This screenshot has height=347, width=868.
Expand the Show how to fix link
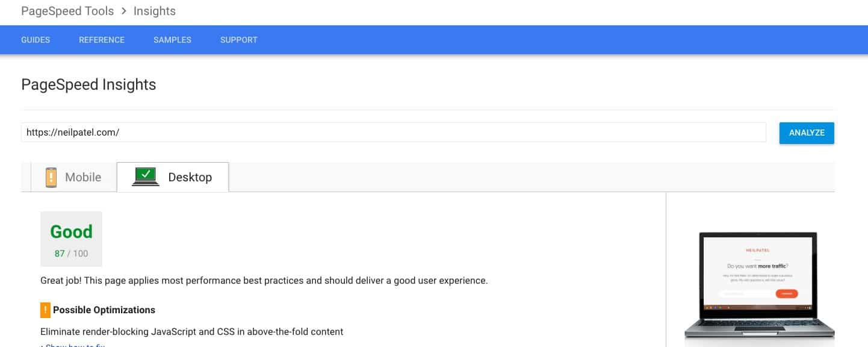pos(73,345)
